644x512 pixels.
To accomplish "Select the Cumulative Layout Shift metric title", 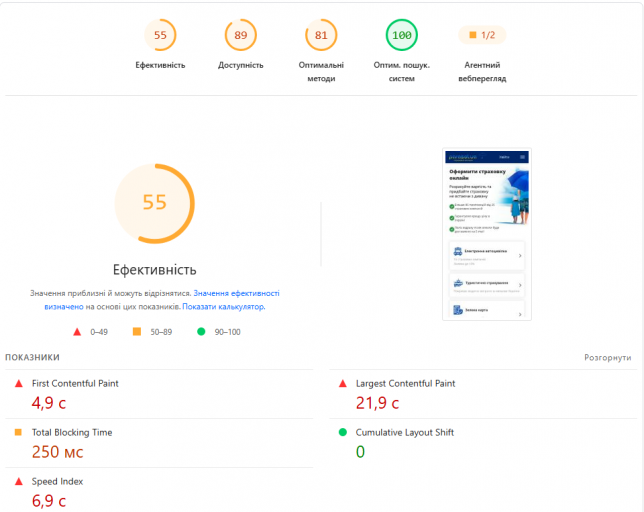I will coord(405,432).
